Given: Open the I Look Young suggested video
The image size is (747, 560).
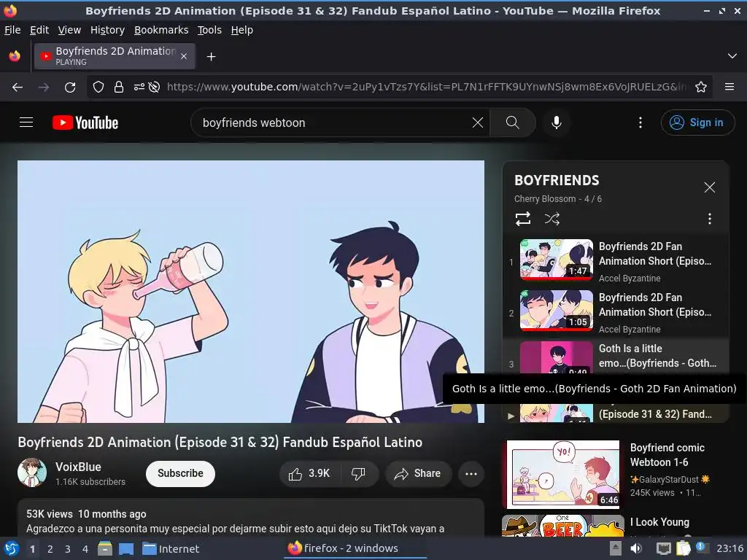Looking at the screenshot, I should tap(659, 522).
